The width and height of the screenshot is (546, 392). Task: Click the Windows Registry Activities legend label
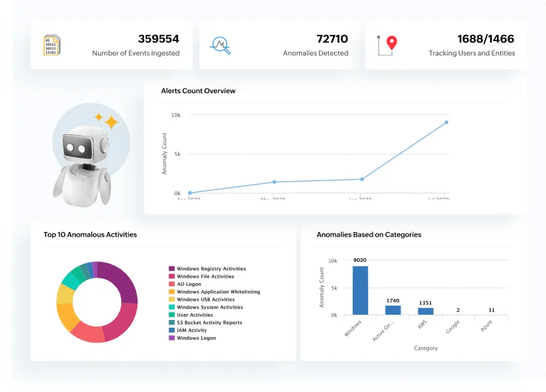click(211, 268)
